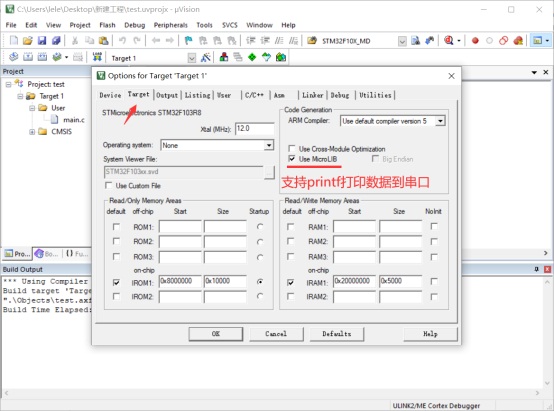Image resolution: width=554 pixels, height=411 pixels.
Task: Click the Navigate Backwards arrow icon
Action: coord(156,41)
